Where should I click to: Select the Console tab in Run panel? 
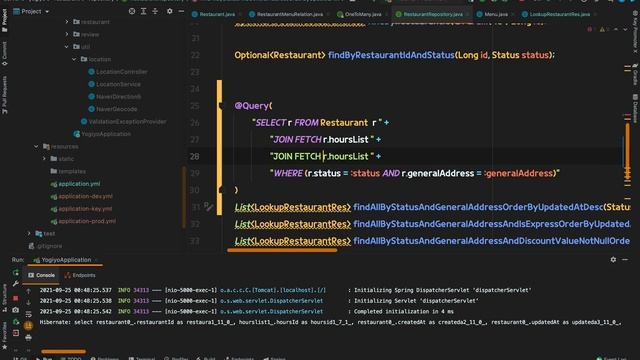click(42, 275)
